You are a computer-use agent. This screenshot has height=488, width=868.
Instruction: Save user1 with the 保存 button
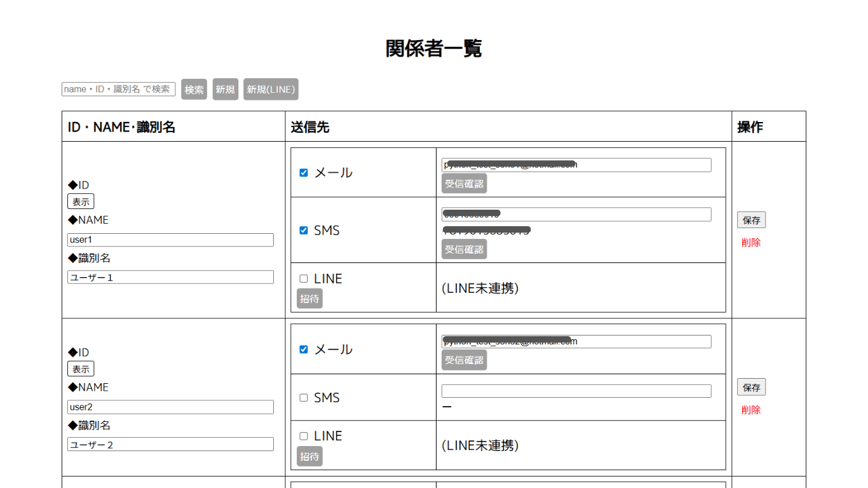click(x=751, y=220)
